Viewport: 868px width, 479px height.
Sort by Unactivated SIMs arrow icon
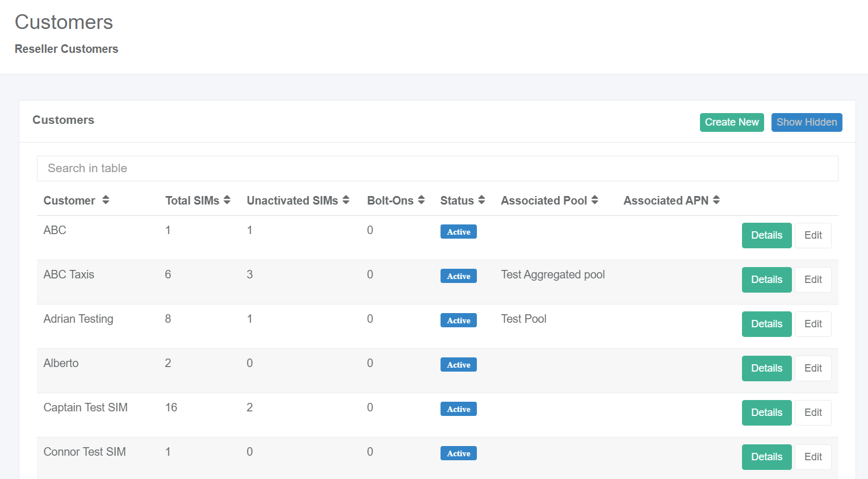[x=346, y=200]
